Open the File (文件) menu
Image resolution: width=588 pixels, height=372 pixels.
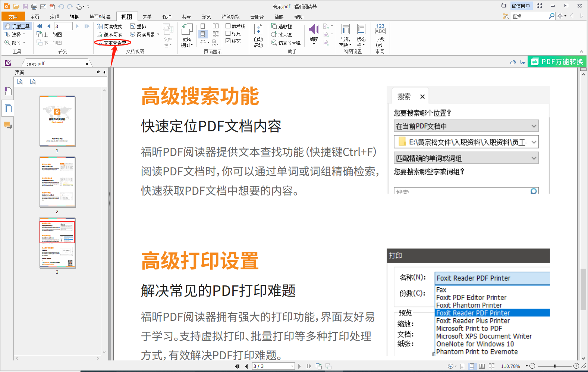(13, 17)
